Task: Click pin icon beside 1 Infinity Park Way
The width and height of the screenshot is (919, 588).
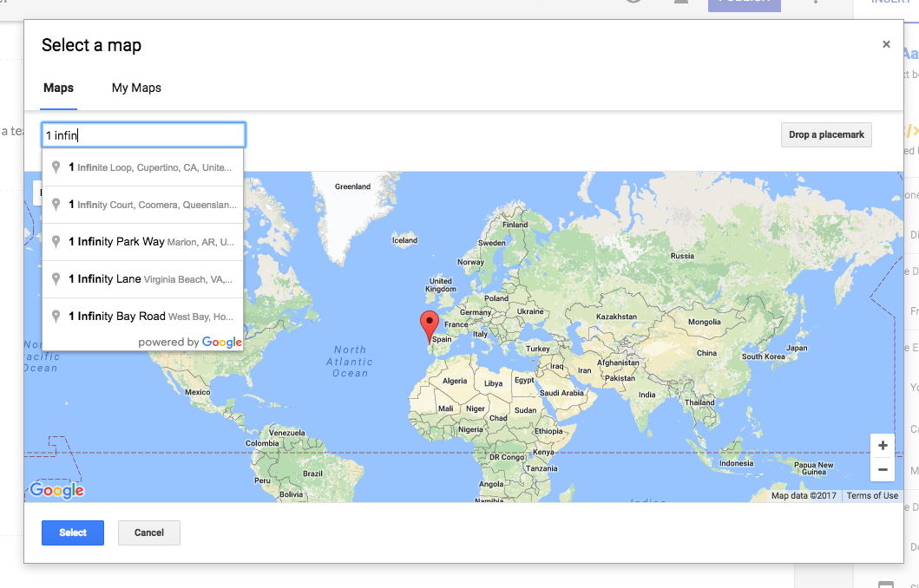Action: (56, 242)
